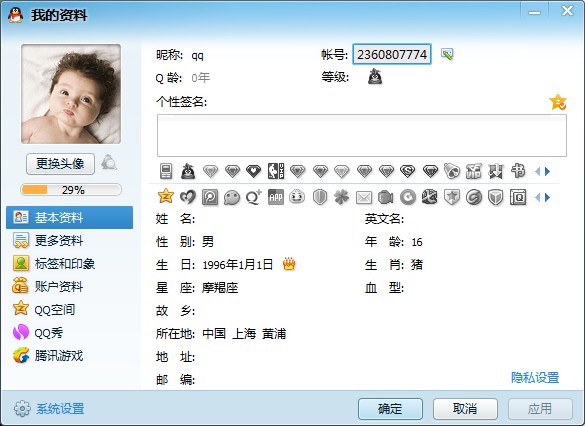Screen dimensions: 585x426
Task: Click the edit icon beside the account number
Action: coord(447,54)
